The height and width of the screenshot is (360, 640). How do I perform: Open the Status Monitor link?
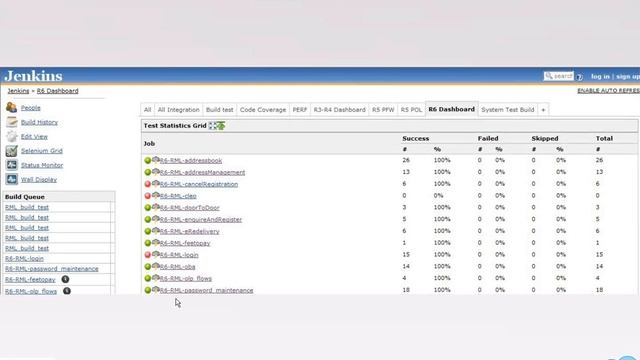pyautogui.click(x=42, y=165)
